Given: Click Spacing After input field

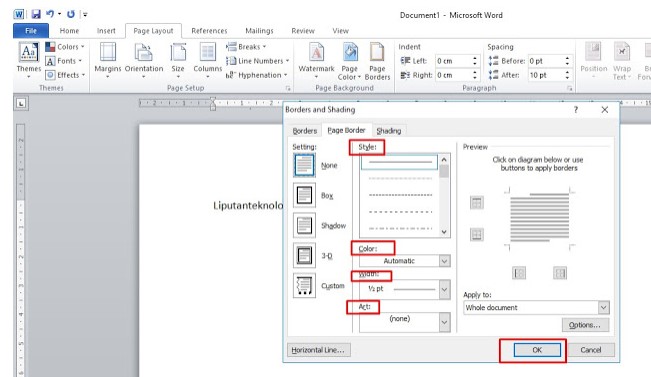Looking at the screenshot, I should tap(546, 75).
